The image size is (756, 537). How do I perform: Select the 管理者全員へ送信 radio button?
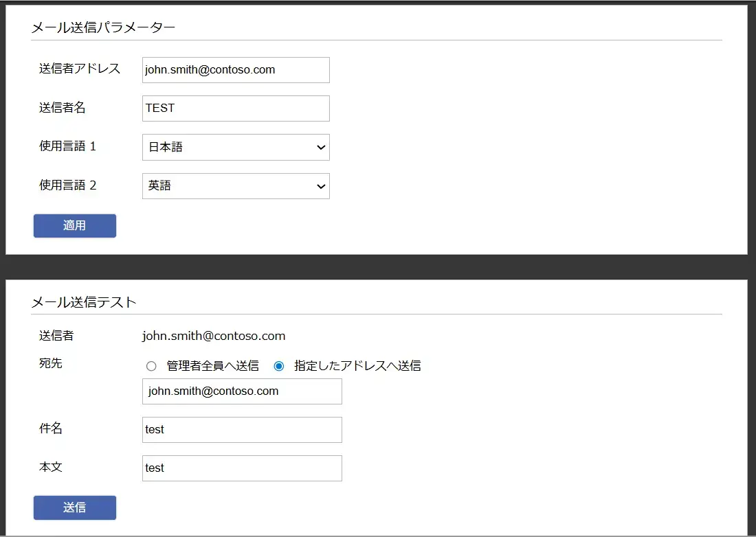point(151,366)
